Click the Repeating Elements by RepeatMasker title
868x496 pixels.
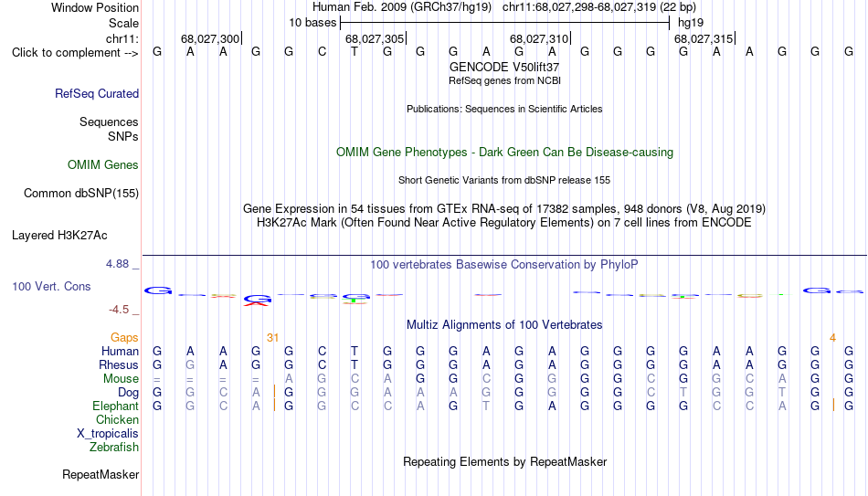point(505,461)
